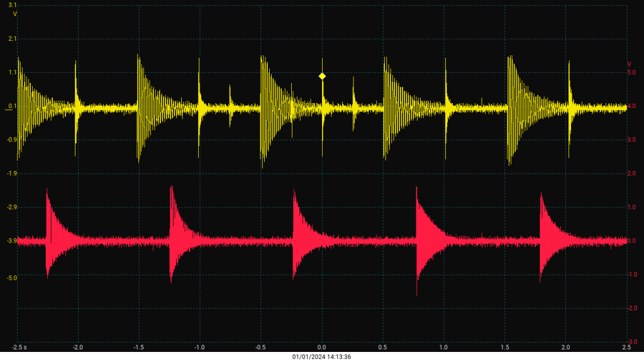The image size is (644, 362).
Task: Click the -3.9 label on yellow axis
Action: tap(11, 241)
